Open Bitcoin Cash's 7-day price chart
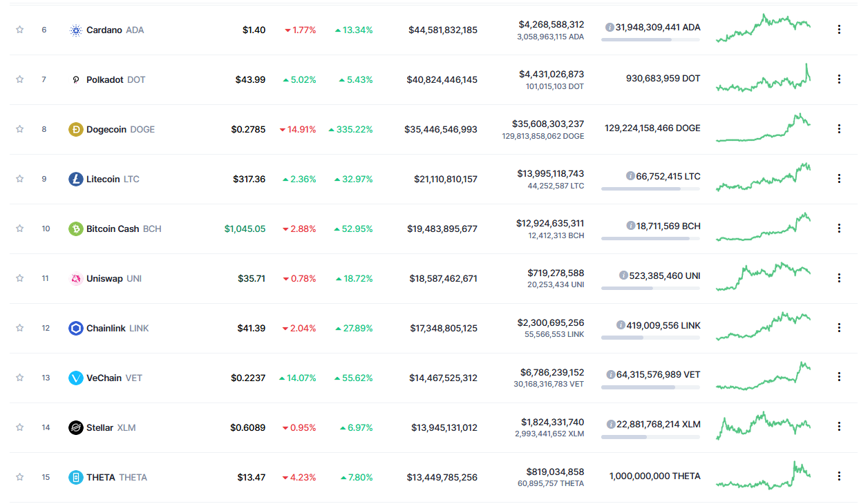The image size is (859, 504). pyautogui.click(x=764, y=227)
